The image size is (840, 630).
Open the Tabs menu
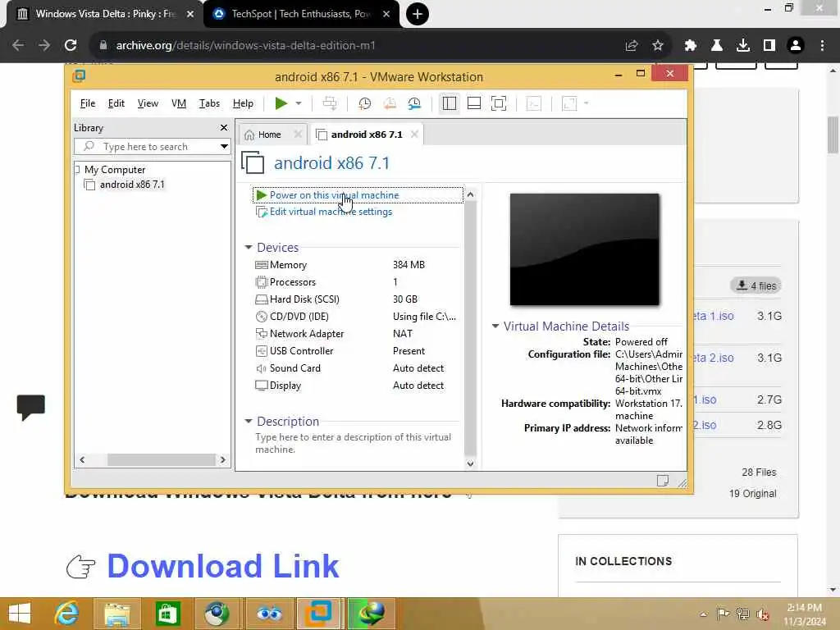pyautogui.click(x=209, y=103)
